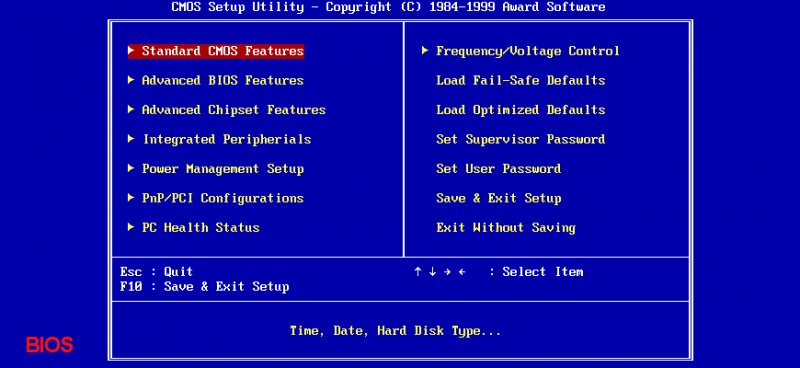Open PnP/PCI Configurations
Image resolution: width=800 pixels, height=368 pixels.
[x=223, y=199]
